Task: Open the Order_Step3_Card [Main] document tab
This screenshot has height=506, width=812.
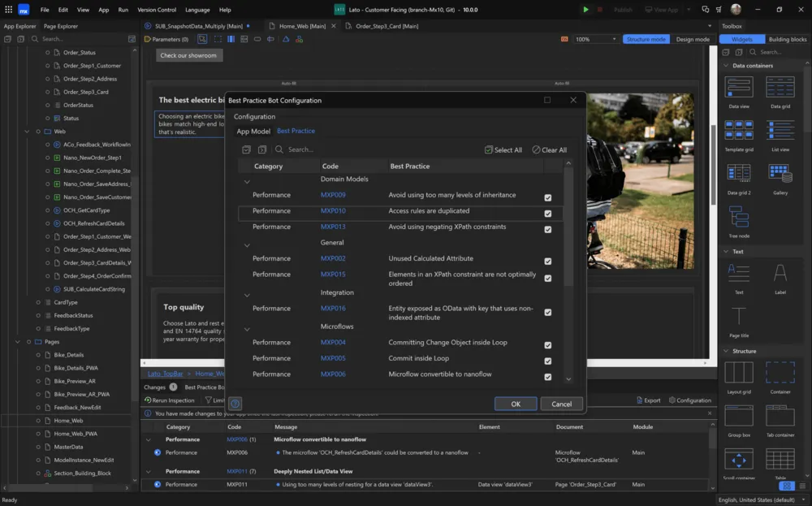Action: (x=387, y=26)
